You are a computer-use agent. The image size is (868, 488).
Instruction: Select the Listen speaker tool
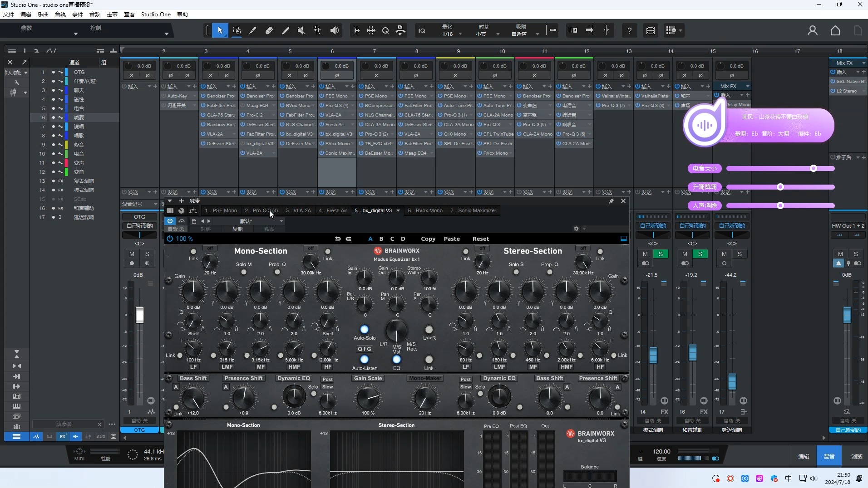click(335, 30)
